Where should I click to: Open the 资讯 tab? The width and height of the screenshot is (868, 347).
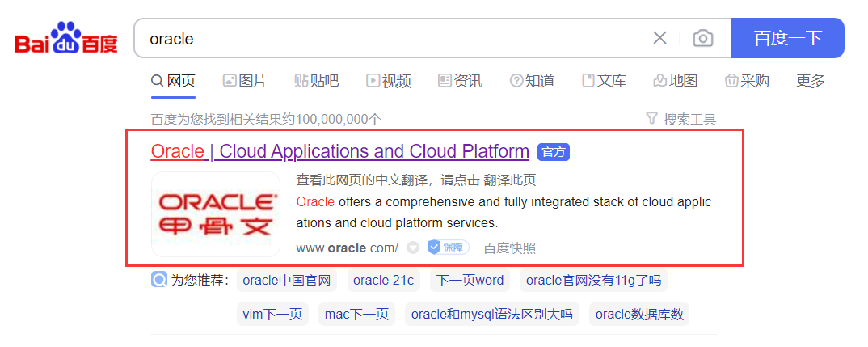click(x=460, y=81)
